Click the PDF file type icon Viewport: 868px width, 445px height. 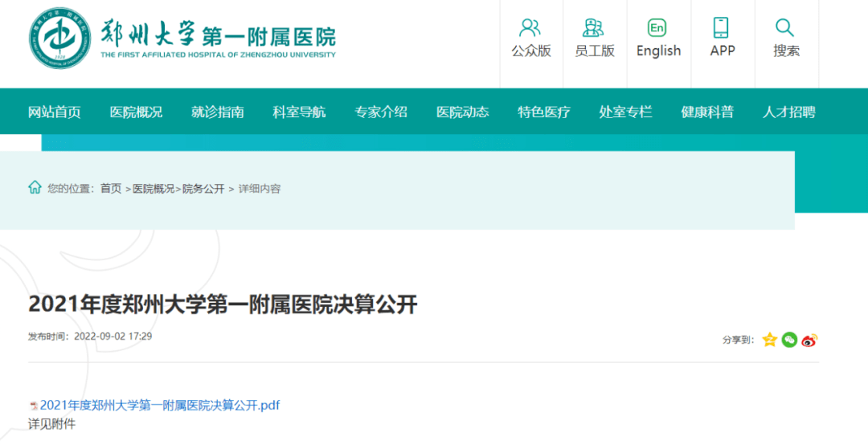tap(33, 406)
